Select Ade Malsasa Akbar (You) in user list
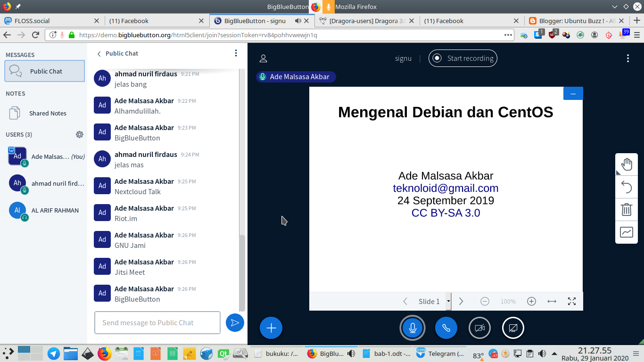 [x=46, y=156]
